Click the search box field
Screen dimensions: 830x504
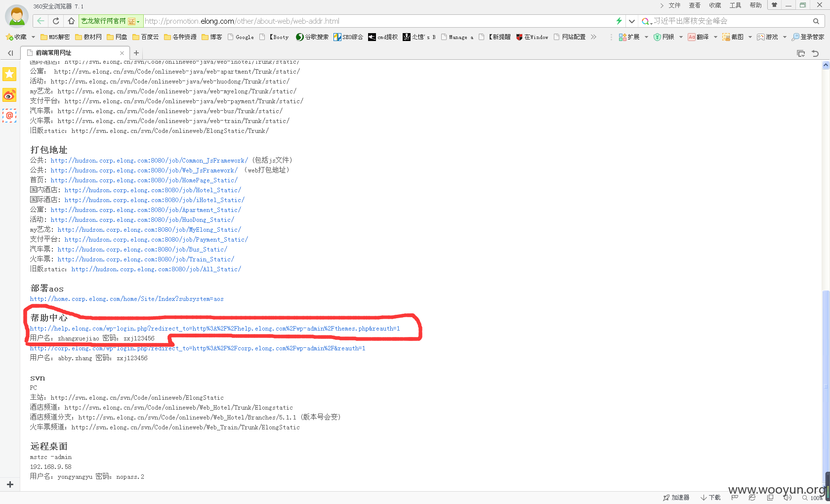pos(731,21)
